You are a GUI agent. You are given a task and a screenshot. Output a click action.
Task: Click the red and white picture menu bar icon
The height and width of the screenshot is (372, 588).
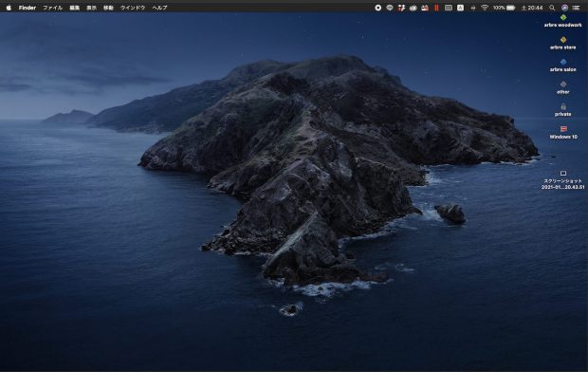425,8
